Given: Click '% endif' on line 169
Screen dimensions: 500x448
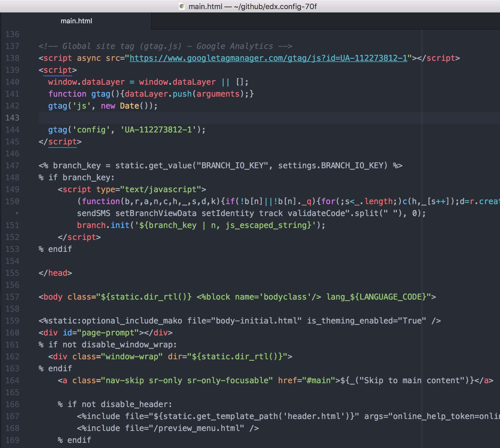Looking at the screenshot, I should point(74,440).
